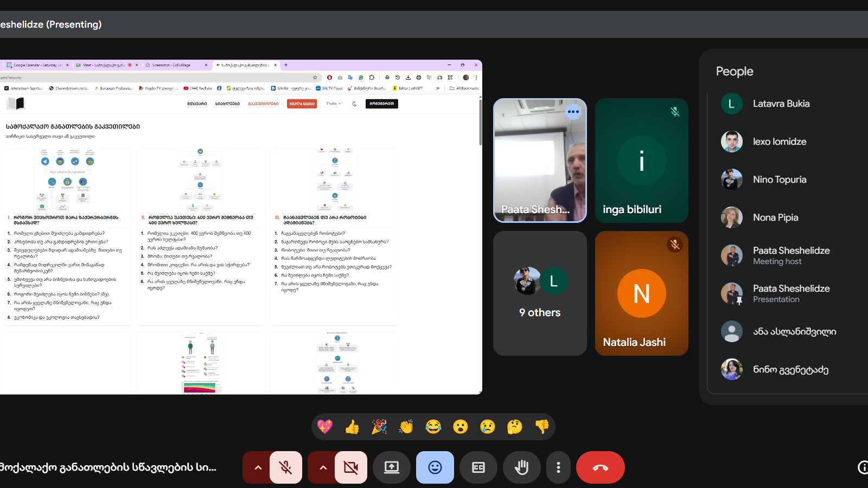Send thumbs up reaction

(x=352, y=427)
